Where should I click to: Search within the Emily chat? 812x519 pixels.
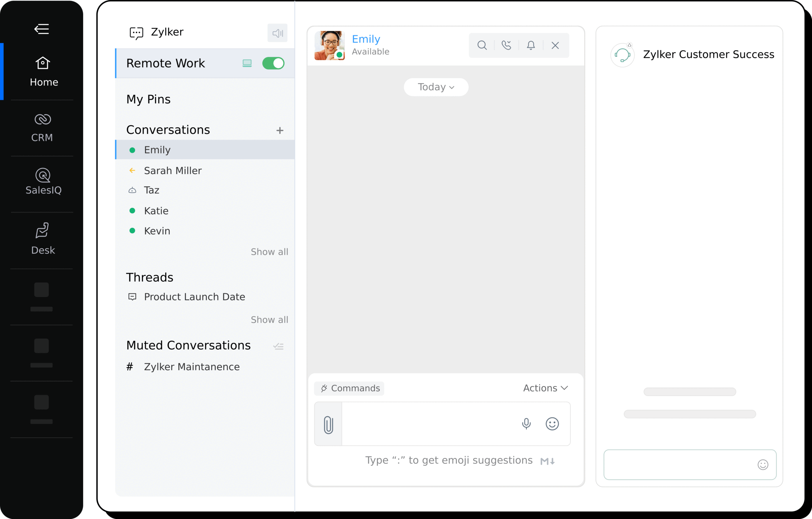click(482, 45)
